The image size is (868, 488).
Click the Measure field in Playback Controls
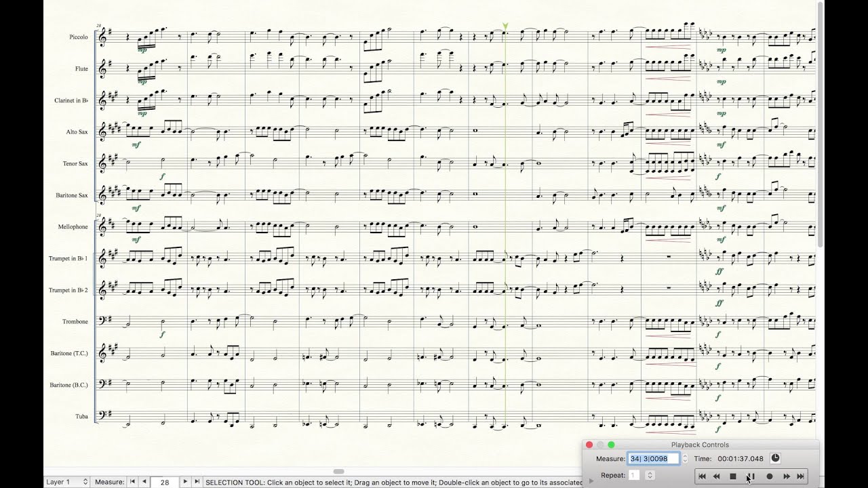653,459
